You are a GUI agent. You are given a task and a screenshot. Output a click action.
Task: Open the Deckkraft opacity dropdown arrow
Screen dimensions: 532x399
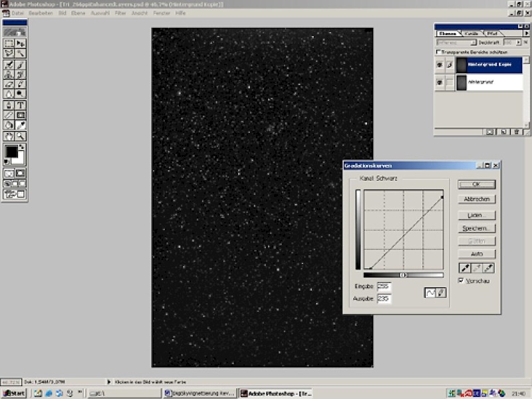[x=517, y=43]
